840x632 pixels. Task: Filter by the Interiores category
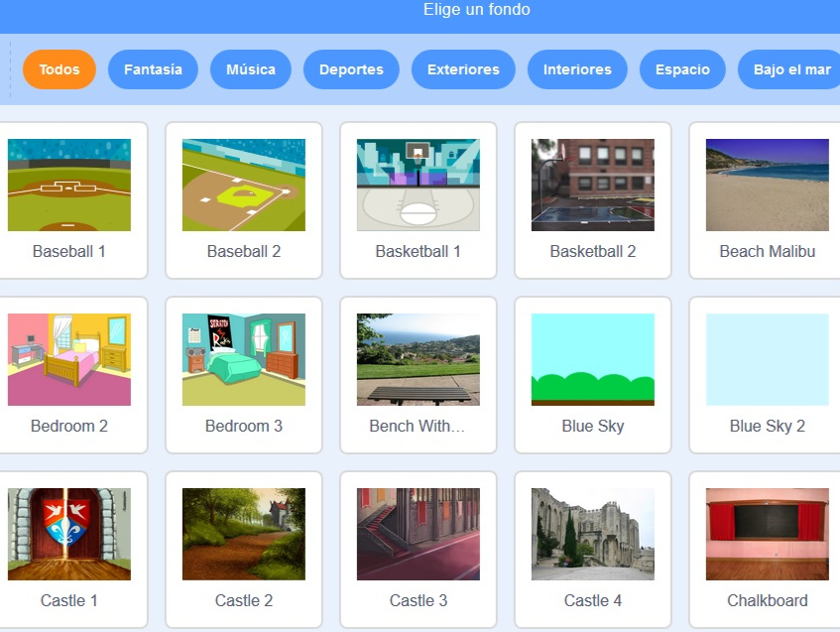click(577, 69)
